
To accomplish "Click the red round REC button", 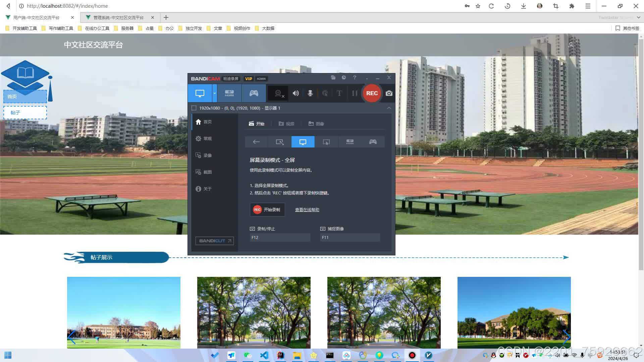I will 372,93.
